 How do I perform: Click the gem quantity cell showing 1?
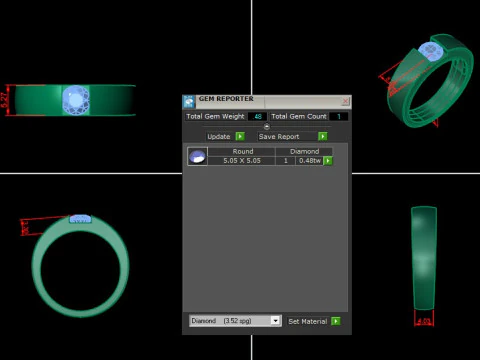[286, 161]
